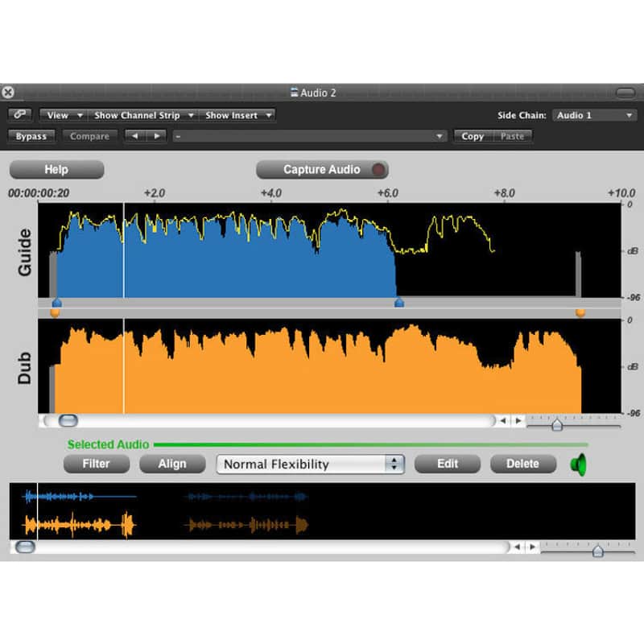Adjust the overview zoom slider handle
The height and width of the screenshot is (644, 644).
point(598,551)
